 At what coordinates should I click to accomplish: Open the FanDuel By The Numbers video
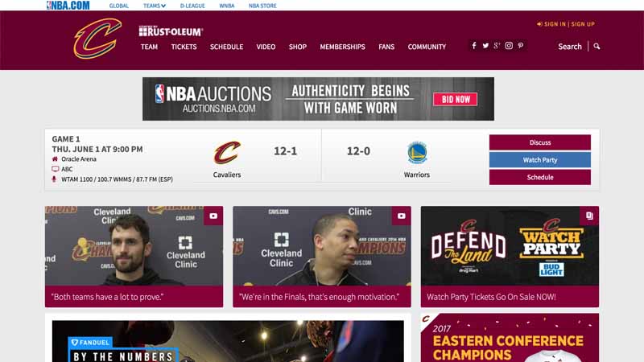coord(228,341)
